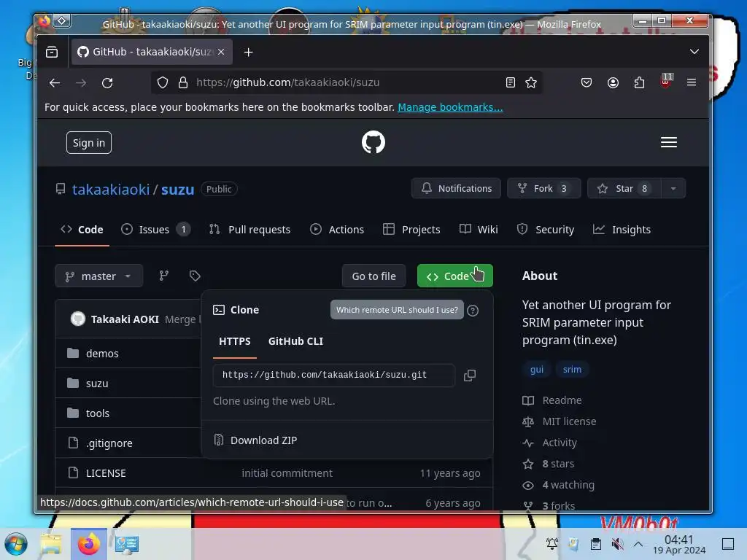747x560 pixels.
Task: Expand the master branch dropdown
Action: coord(99,276)
